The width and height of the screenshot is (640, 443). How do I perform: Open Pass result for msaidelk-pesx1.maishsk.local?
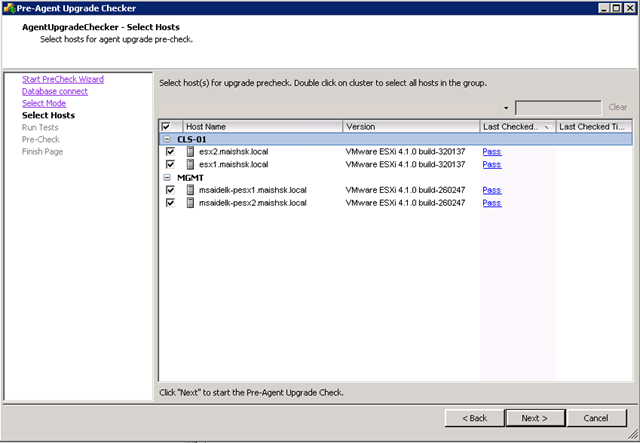(492, 190)
